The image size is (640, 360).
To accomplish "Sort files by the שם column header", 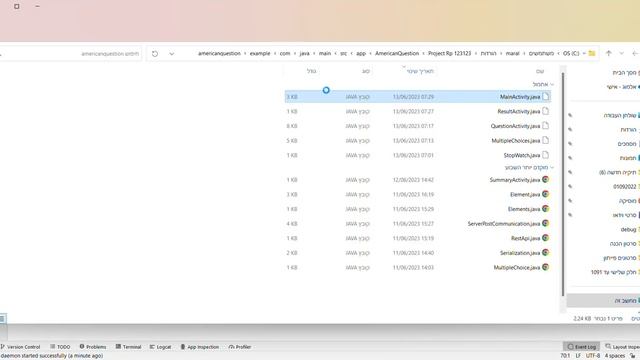I will (540, 71).
